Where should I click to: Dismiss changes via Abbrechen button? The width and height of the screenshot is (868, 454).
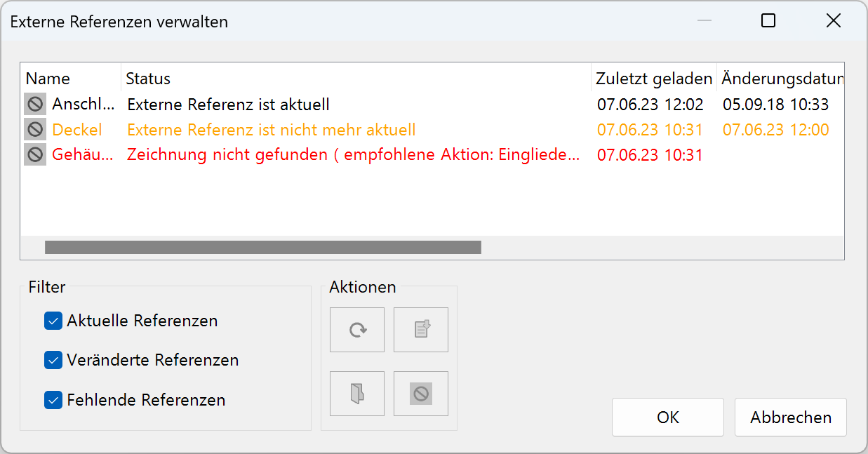(790, 417)
